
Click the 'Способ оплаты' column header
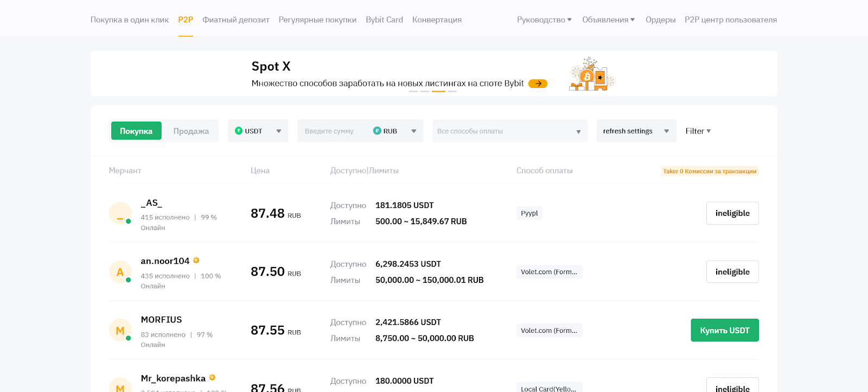(x=544, y=170)
